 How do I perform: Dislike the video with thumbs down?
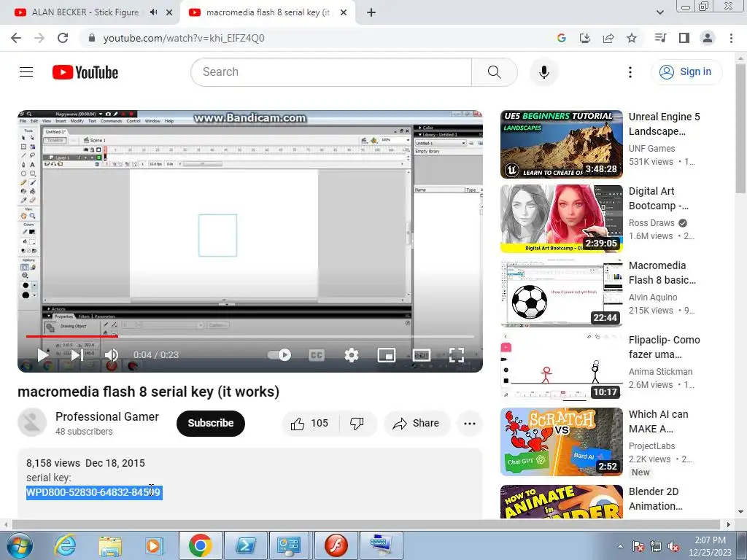tap(357, 424)
